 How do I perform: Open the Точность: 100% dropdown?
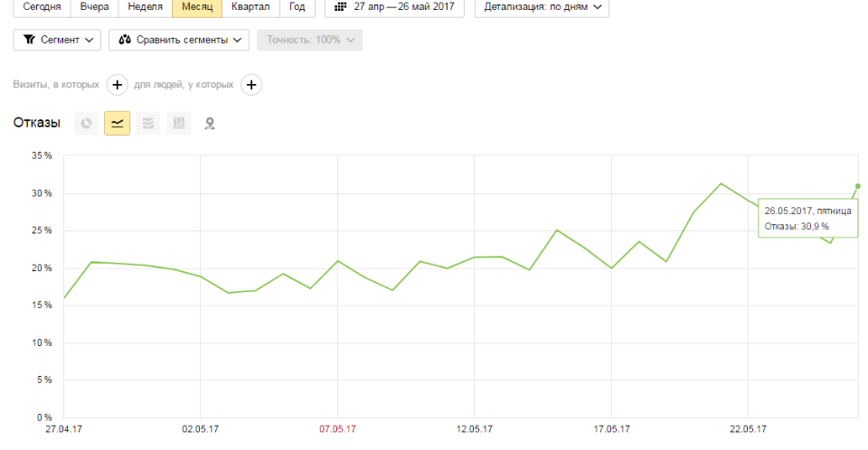(309, 40)
